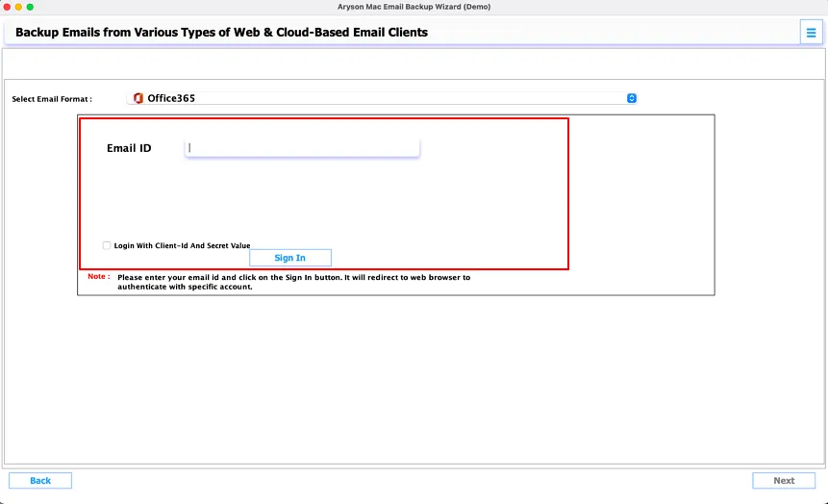Click the Sign In button

pos(289,258)
